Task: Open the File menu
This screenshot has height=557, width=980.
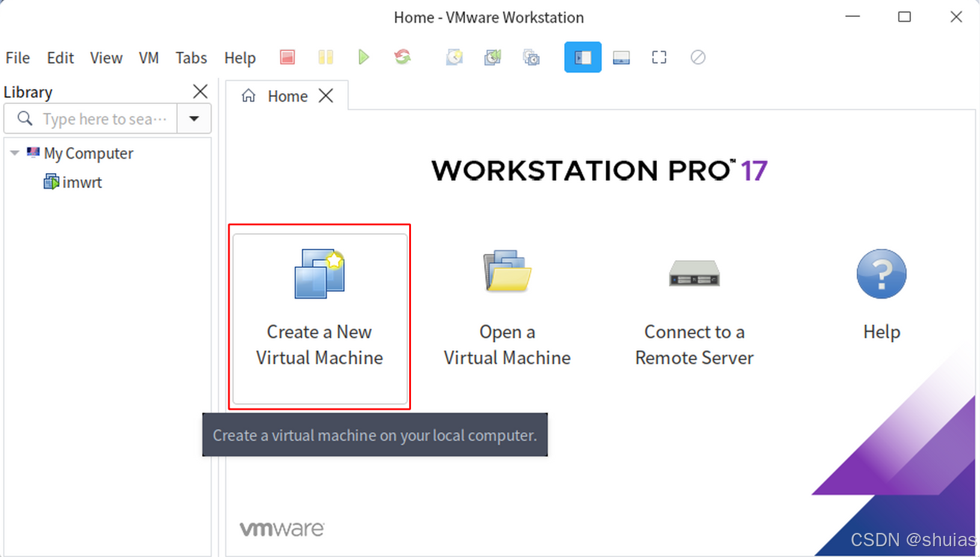Action: (x=17, y=58)
